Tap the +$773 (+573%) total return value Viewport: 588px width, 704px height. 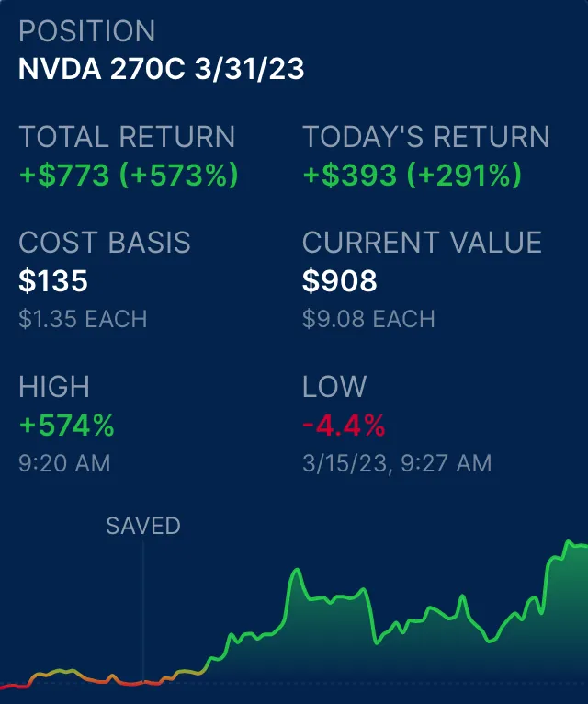point(128,175)
